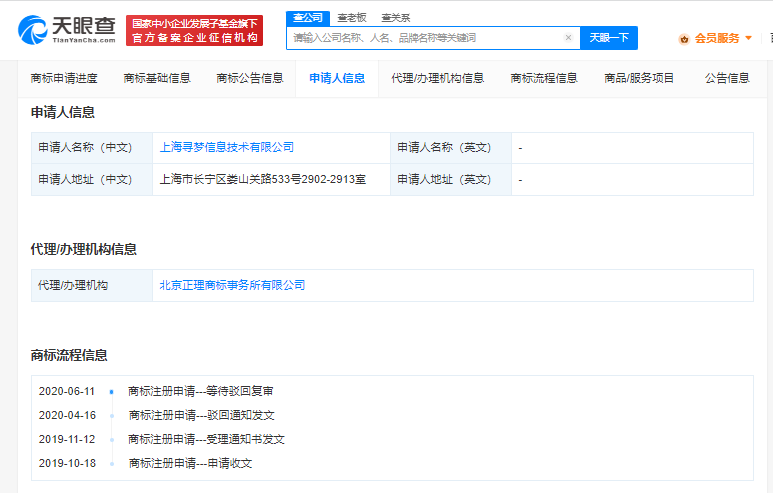Click the 商标流程信息 section heading
This screenshot has width=773, height=493.
(69, 355)
